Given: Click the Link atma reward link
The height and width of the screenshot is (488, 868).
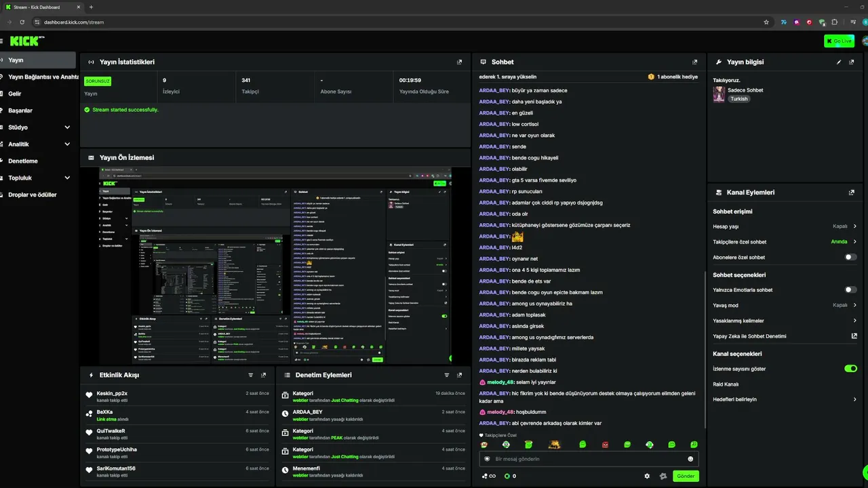Looking at the screenshot, I should (x=107, y=419).
